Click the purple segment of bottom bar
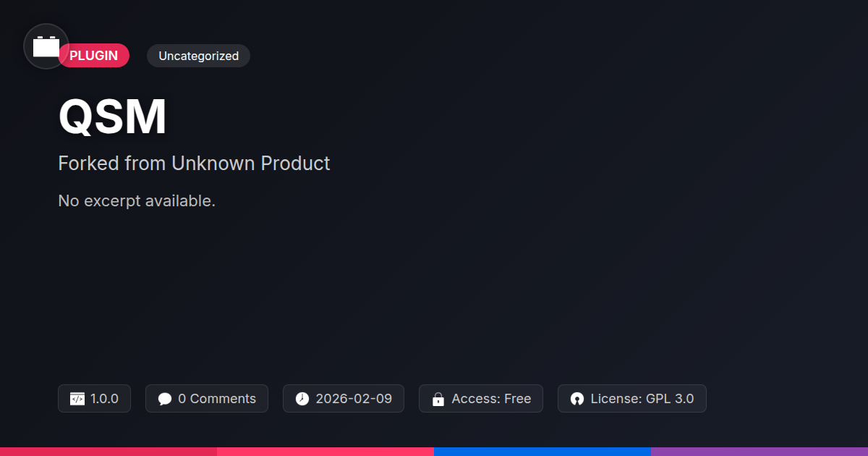868x456 pixels. [759, 452]
